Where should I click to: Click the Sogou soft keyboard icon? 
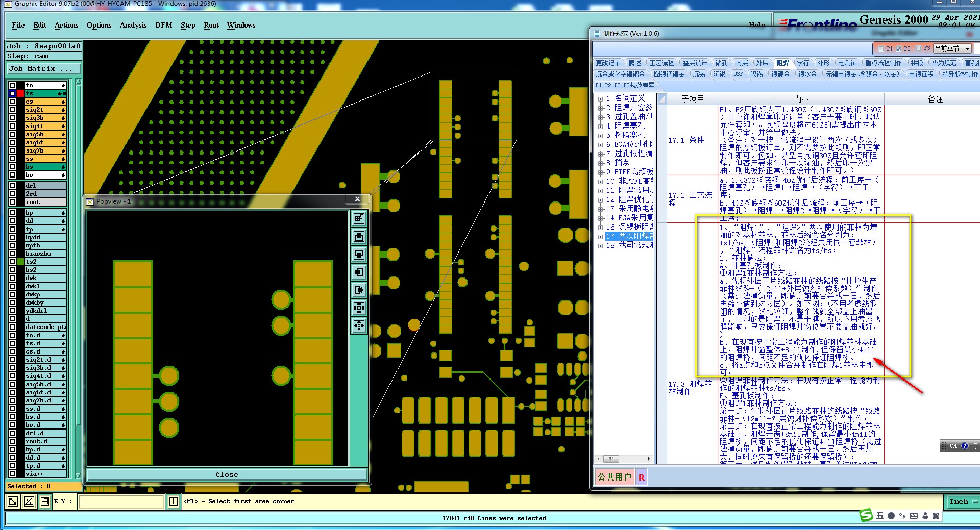(914, 516)
